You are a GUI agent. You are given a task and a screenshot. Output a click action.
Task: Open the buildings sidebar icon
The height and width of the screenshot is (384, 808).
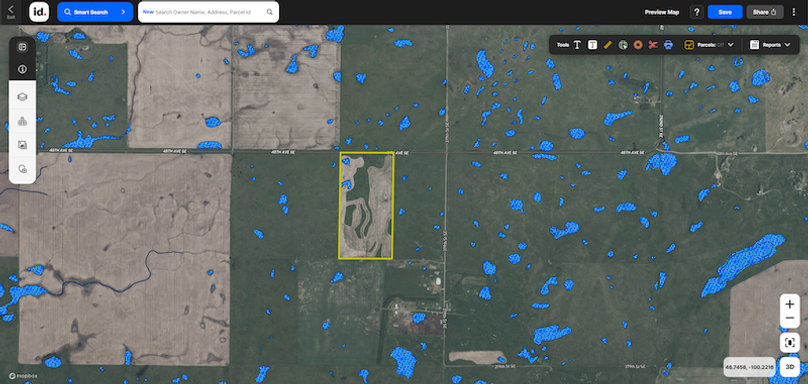click(22, 122)
